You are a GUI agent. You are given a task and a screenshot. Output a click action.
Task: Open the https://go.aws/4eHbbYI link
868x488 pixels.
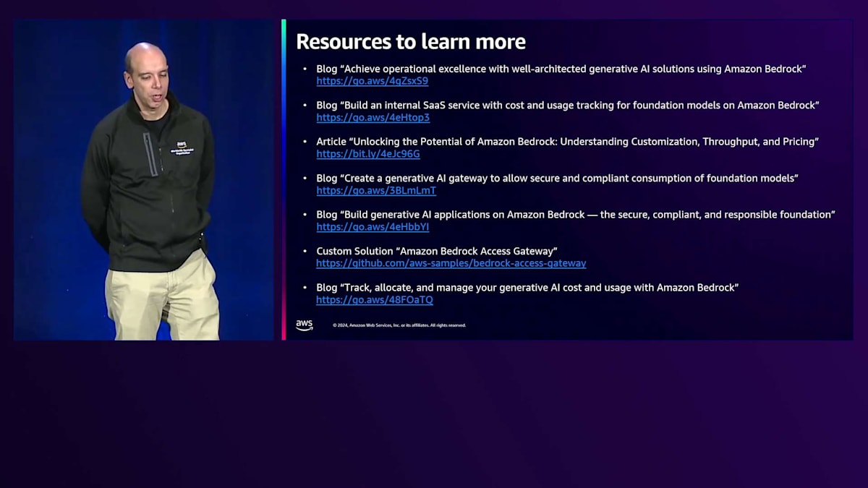[x=373, y=227]
